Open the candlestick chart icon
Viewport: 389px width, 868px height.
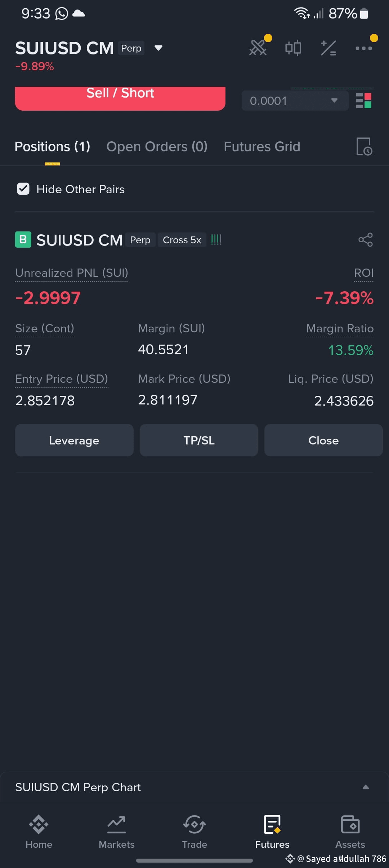point(293,48)
